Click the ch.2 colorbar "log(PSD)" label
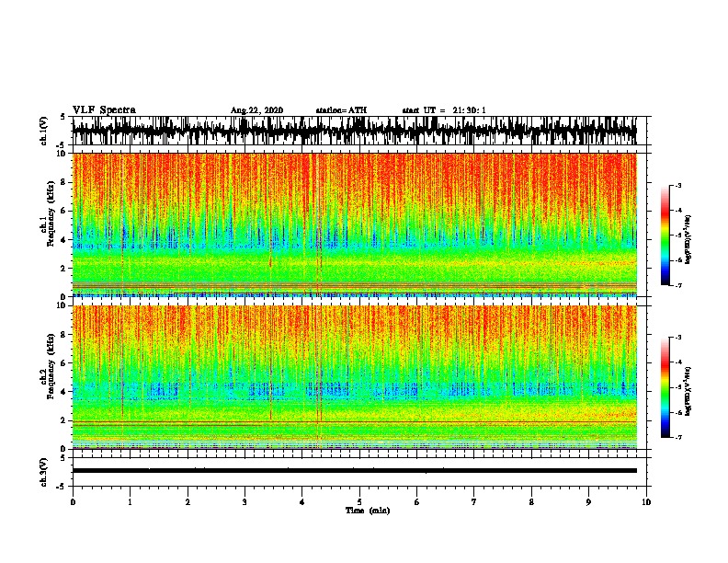 tap(688, 391)
